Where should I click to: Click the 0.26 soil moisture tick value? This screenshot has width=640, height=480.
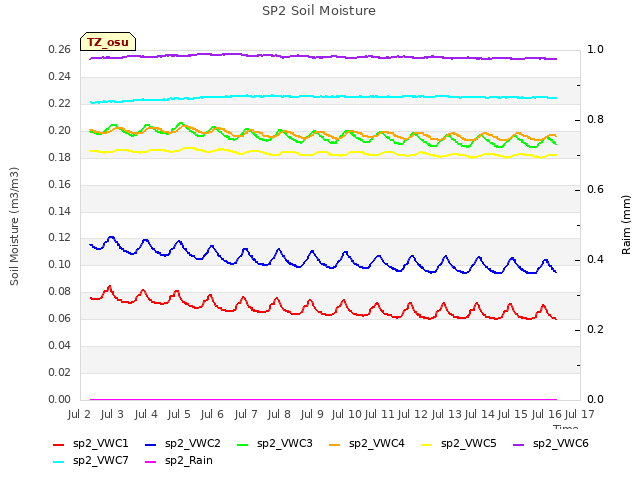[60, 50]
